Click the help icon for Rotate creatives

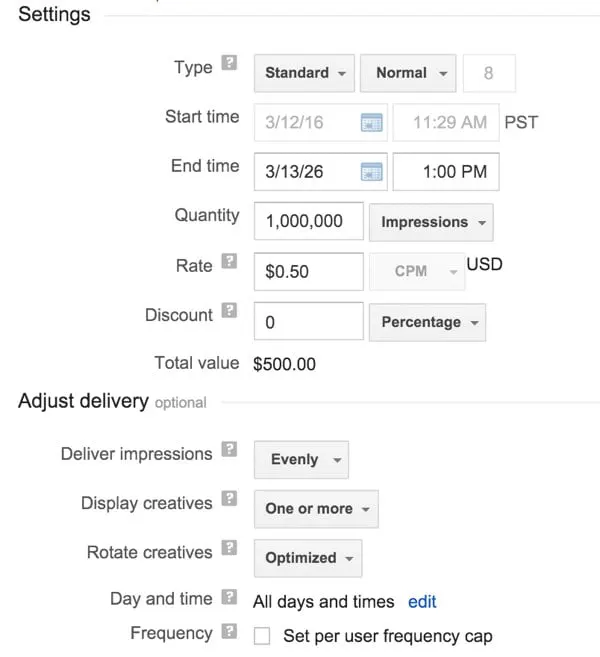pos(230,549)
